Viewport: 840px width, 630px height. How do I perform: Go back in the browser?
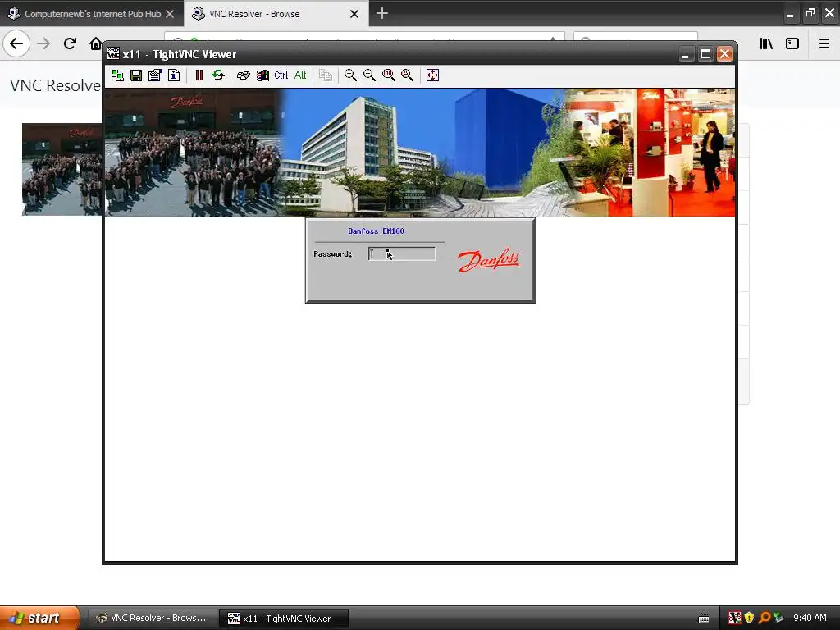point(16,43)
